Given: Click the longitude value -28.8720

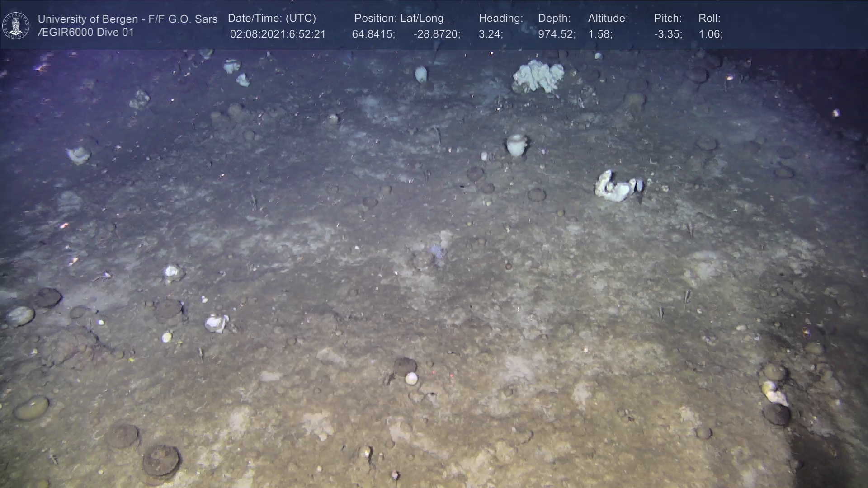Looking at the screenshot, I should click(437, 34).
